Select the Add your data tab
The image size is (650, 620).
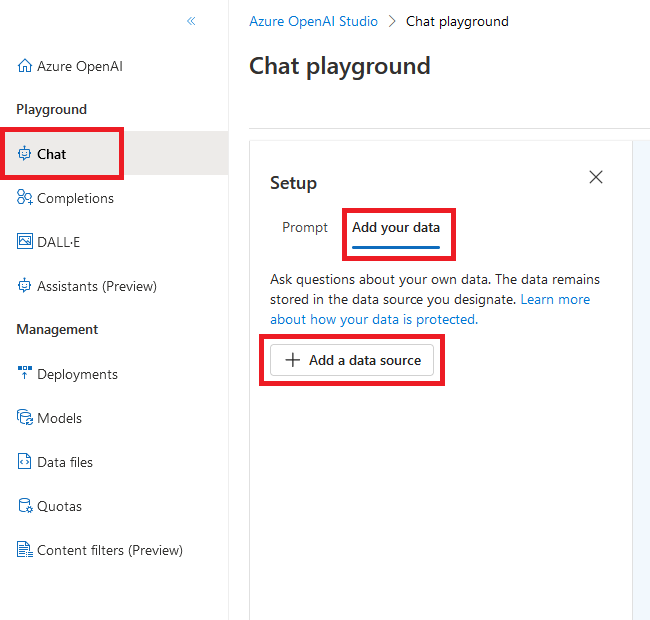[x=396, y=228]
